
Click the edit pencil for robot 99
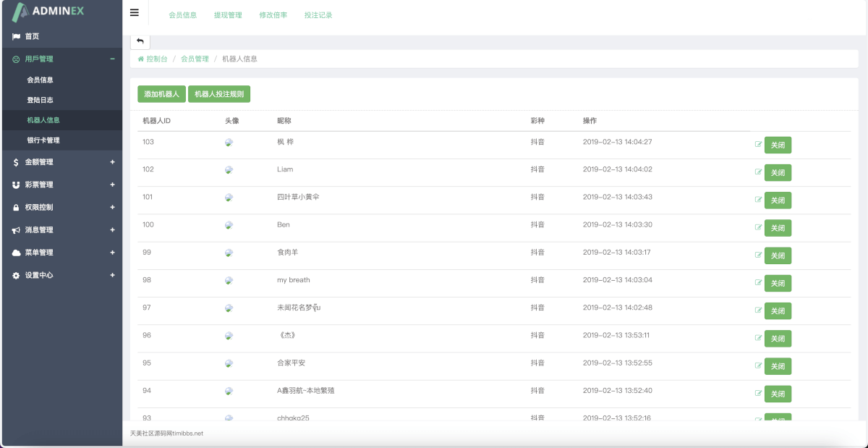[x=758, y=255]
